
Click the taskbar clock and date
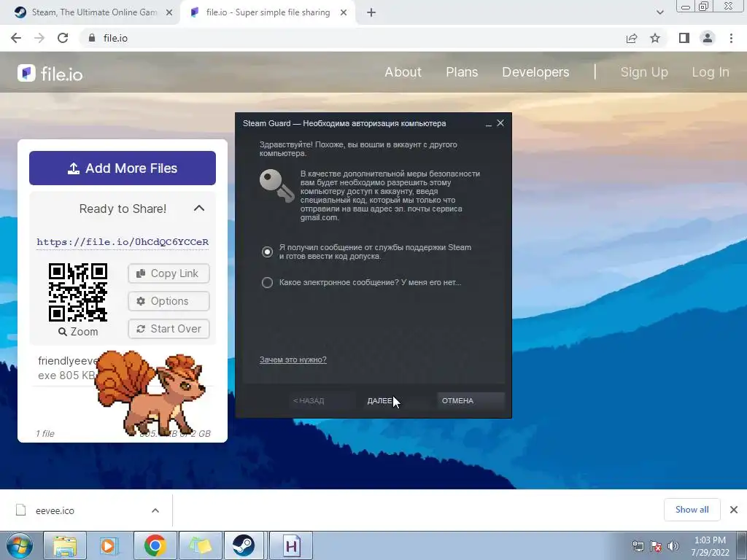[x=710, y=545]
